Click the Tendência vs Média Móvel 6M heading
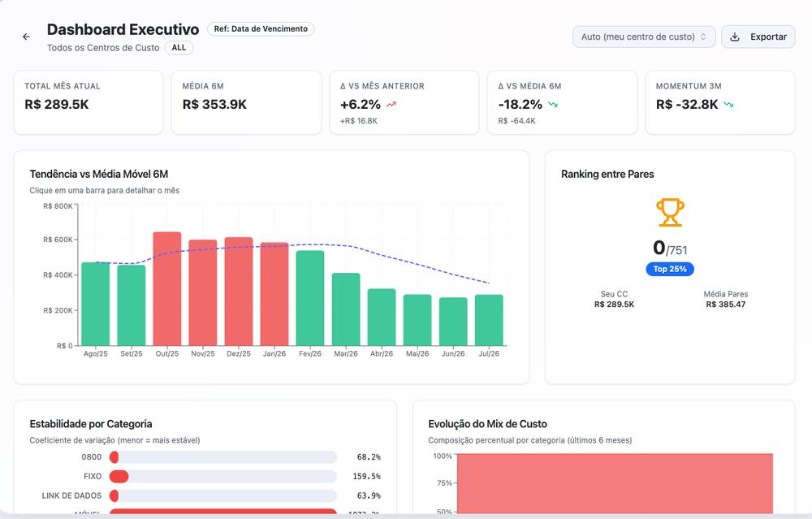This screenshot has height=519, width=812. 99,174
